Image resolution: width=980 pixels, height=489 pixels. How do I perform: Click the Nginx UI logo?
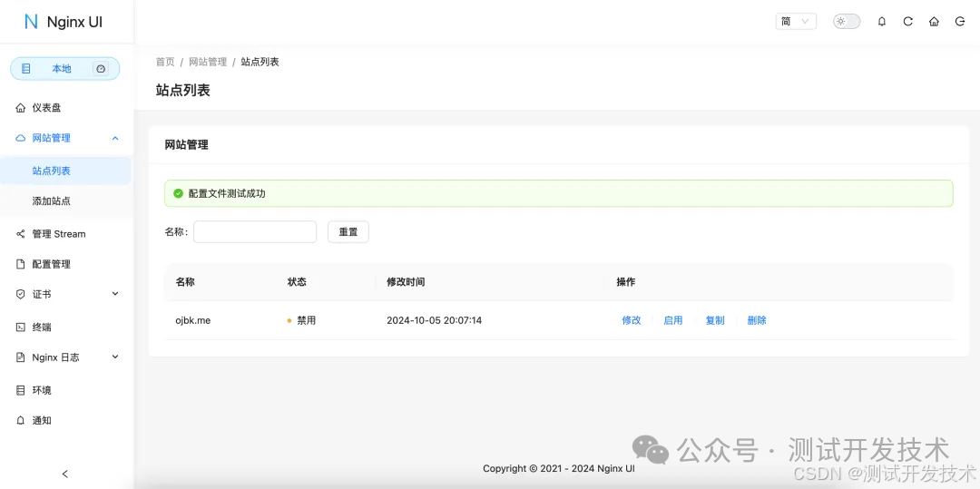(x=64, y=22)
